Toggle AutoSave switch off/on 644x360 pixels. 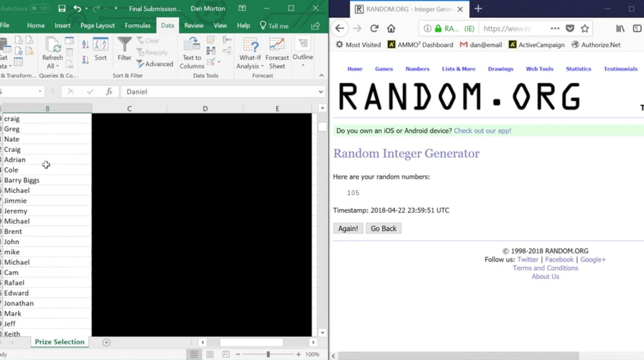(x=40, y=8)
